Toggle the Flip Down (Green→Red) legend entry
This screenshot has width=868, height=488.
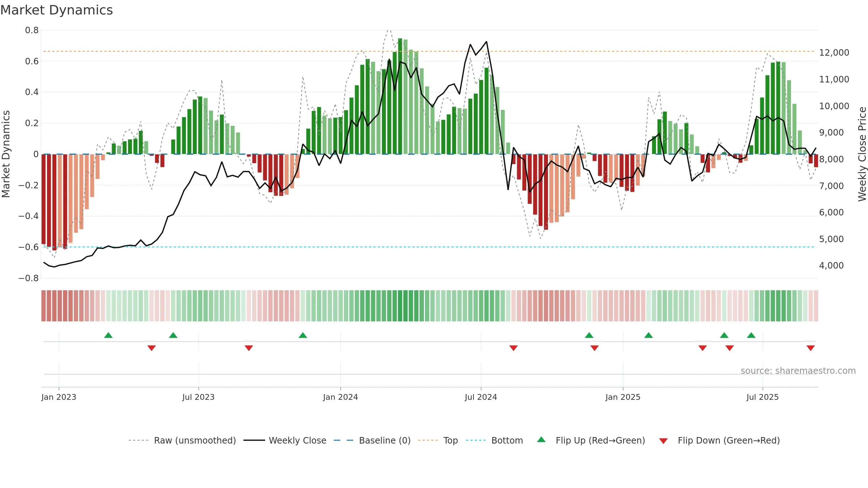pyautogui.click(x=719, y=440)
